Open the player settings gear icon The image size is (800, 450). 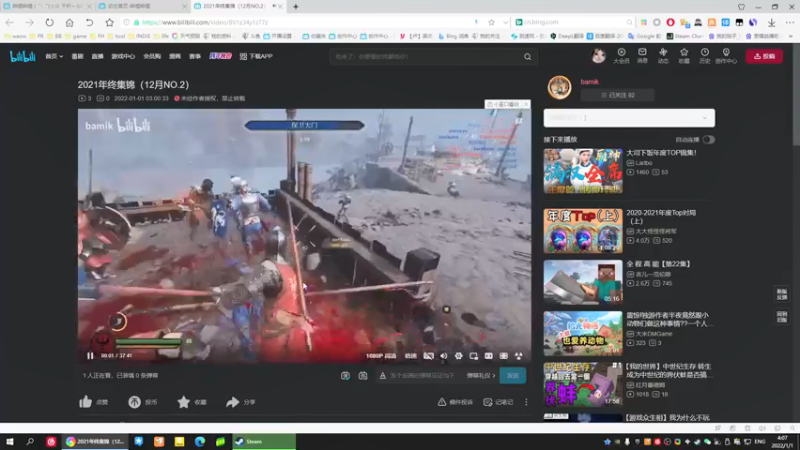[x=459, y=356]
